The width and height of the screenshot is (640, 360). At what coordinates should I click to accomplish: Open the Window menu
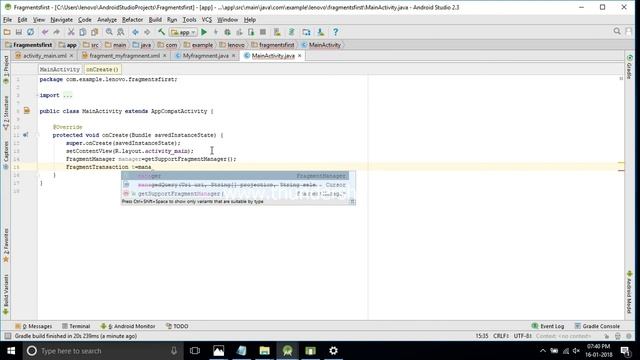(227, 20)
